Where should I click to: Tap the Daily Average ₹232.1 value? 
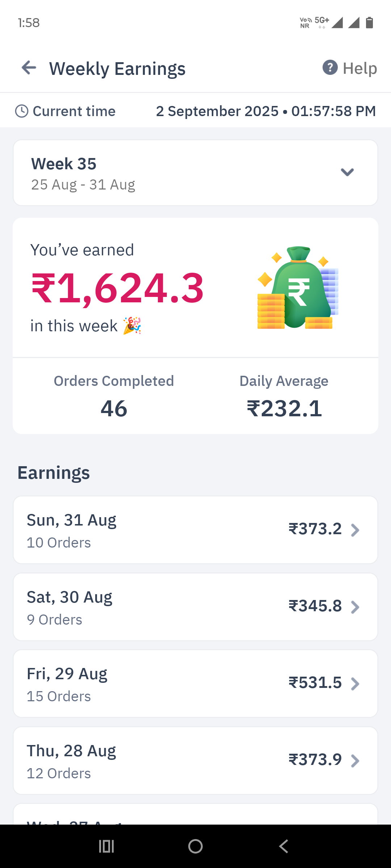[x=284, y=409]
